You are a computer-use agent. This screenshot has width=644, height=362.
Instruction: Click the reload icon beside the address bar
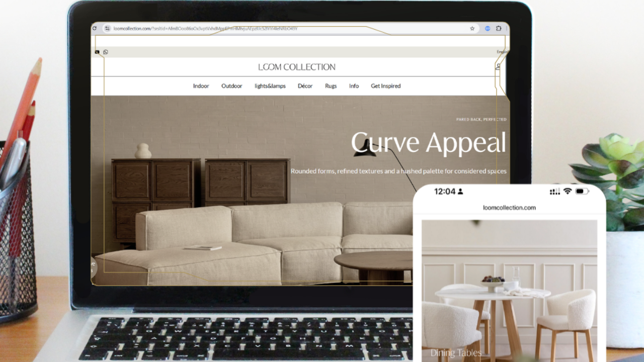[x=94, y=29]
